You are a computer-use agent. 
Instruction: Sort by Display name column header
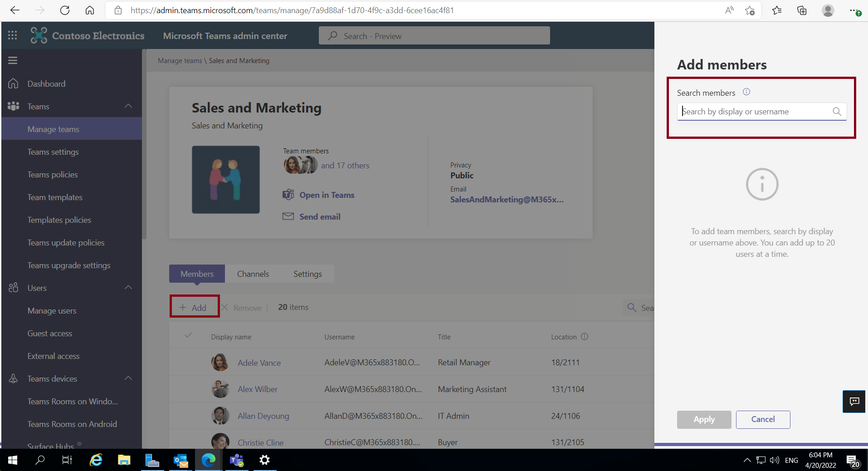point(231,337)
